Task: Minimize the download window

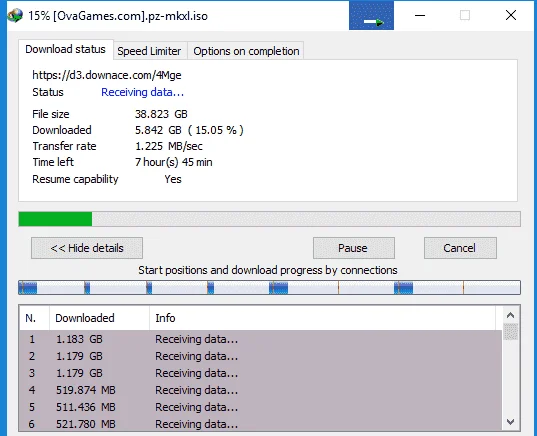Action: coord(420,15)
